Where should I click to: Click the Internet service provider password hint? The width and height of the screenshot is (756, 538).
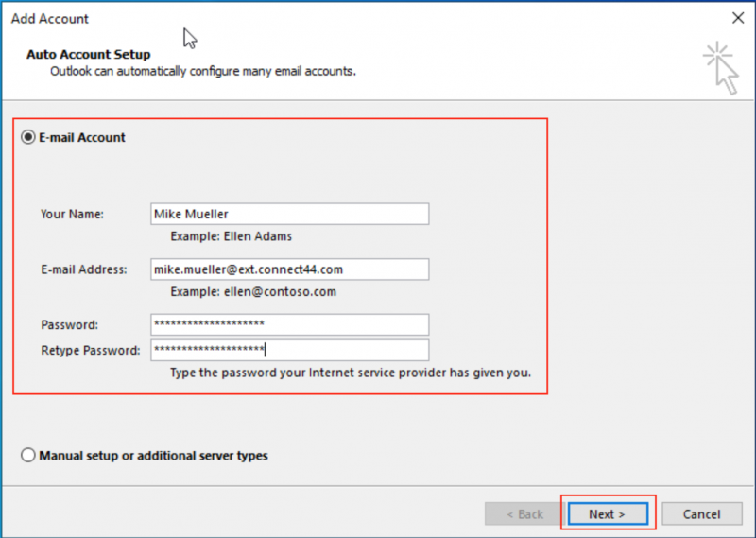[x=350, y=373]
